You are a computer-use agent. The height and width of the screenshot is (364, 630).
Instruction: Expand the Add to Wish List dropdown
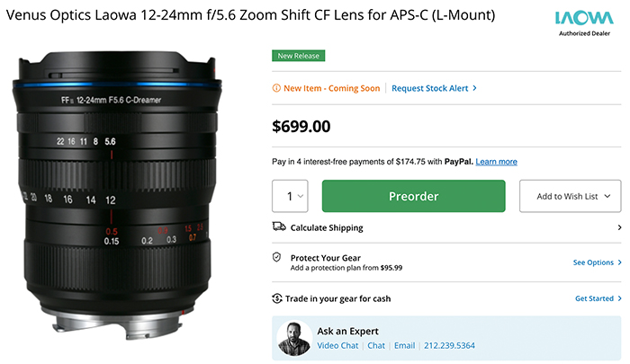571,196
